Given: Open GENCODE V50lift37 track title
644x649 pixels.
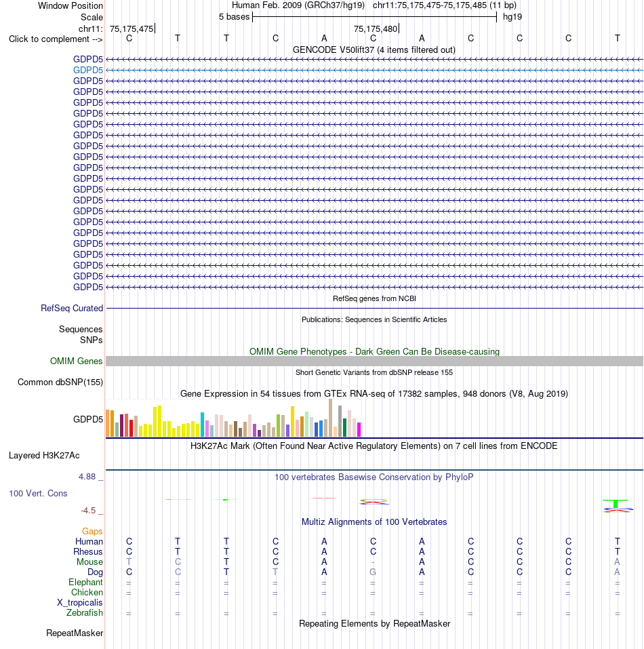Looking at the screenshot, I should pyautogui.click(x=374, y=50).
